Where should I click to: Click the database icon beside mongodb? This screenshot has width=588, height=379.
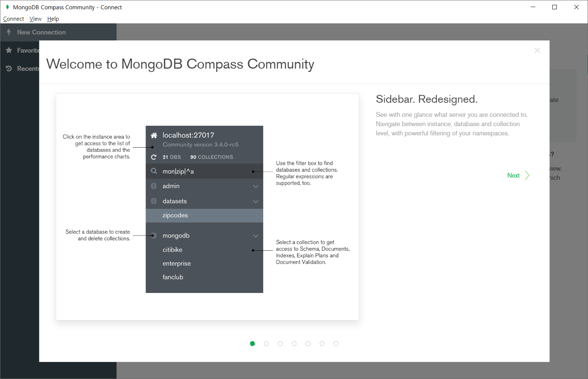pos(154,235)
